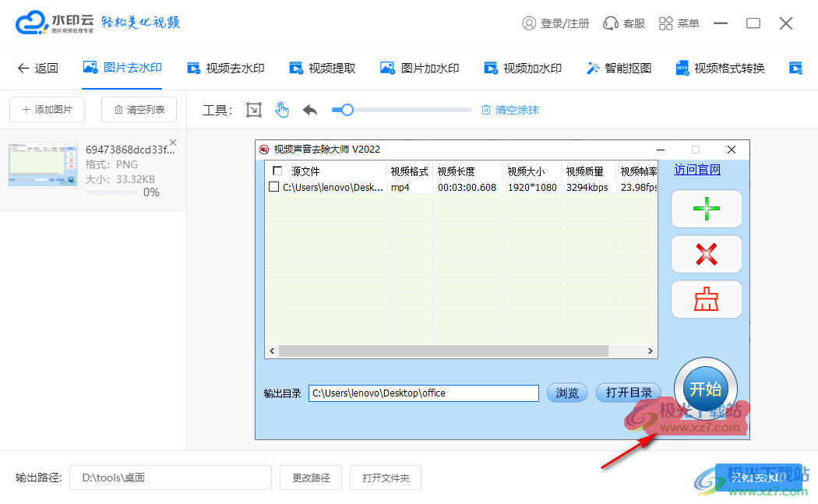Switch to 视频格式转换 tab
This screenshot has height=504, width=818.
pyautogui.click(x=720, y=69)
